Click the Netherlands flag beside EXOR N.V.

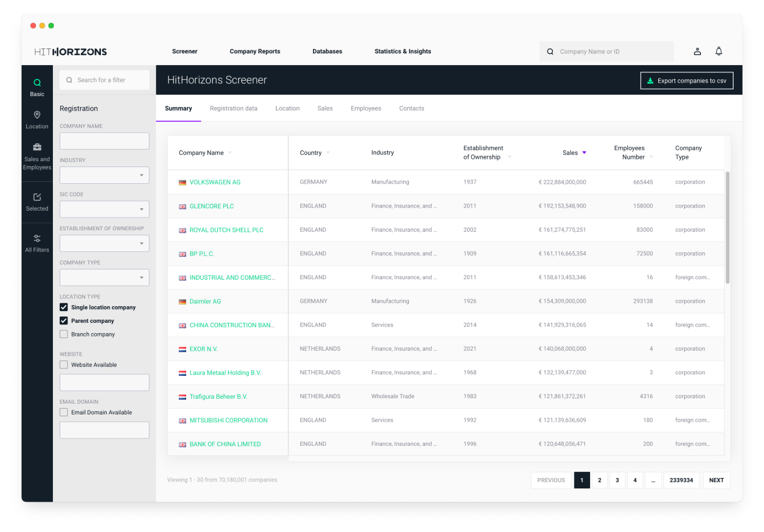click(182, 349)
